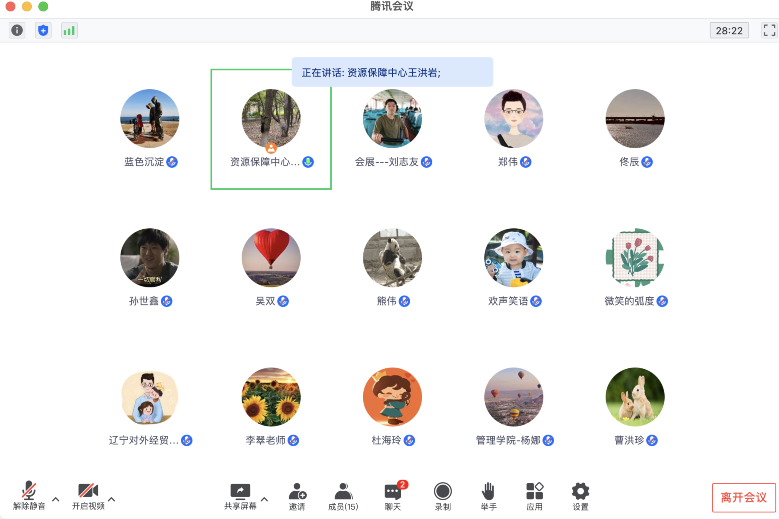Expand video options arrow beside 开启视频
The image size is (779, 519).
(x=111, y=498)
